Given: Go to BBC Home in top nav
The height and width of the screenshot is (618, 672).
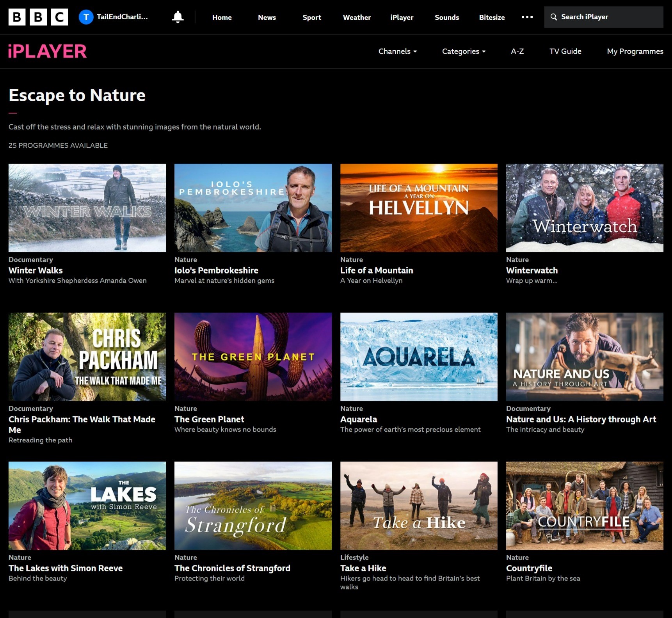Looking at the screenshot, I should (x=222, y=17).
